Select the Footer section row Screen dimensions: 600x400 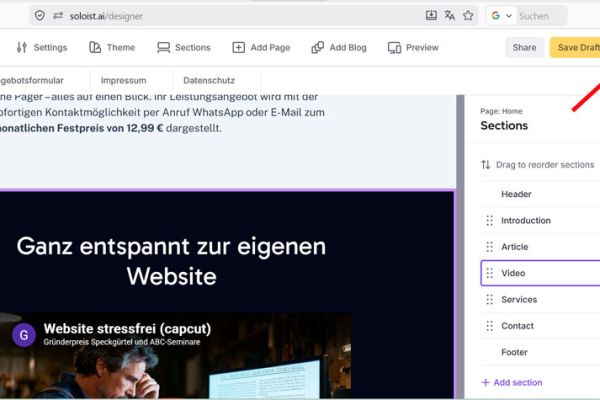click(540, 352)
